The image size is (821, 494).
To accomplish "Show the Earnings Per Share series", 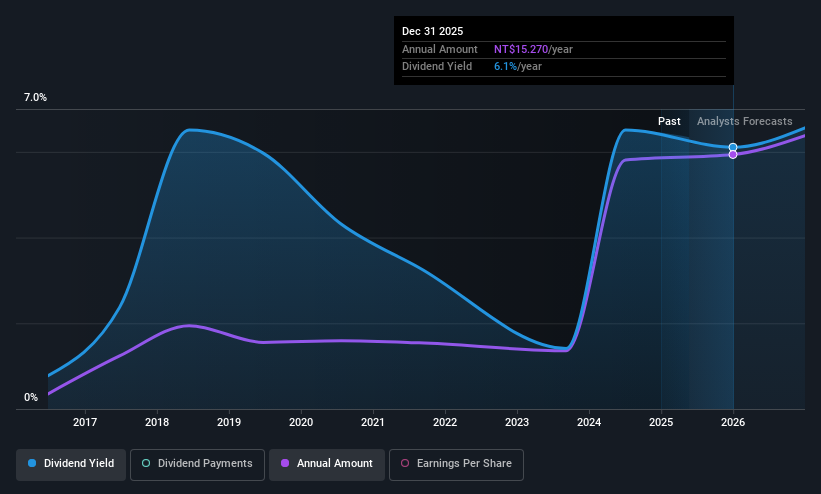I will click(456, 464).
